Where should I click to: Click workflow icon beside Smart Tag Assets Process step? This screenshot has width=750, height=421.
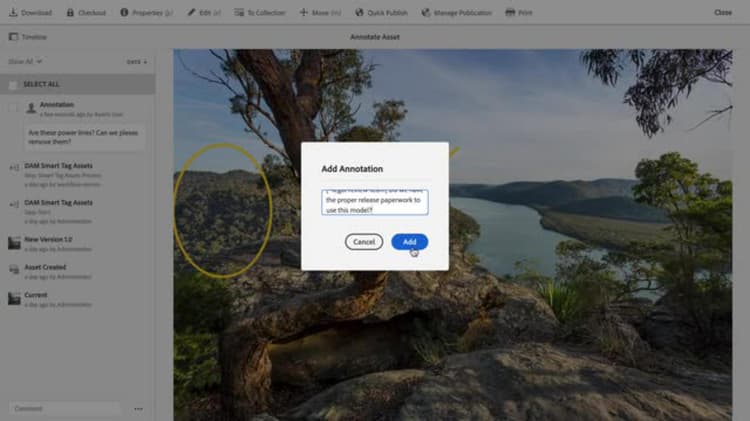pyautogui.click(x=14, y=167)
